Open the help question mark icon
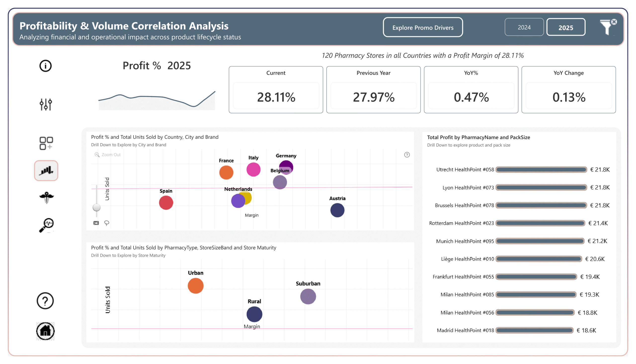636x364 pixels. [45, 301]
